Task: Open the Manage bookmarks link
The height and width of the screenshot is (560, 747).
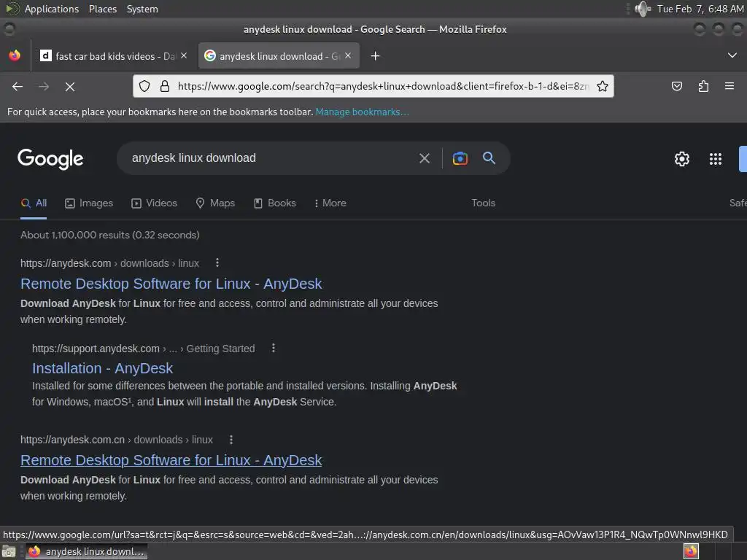Action: tap(362, 112)
